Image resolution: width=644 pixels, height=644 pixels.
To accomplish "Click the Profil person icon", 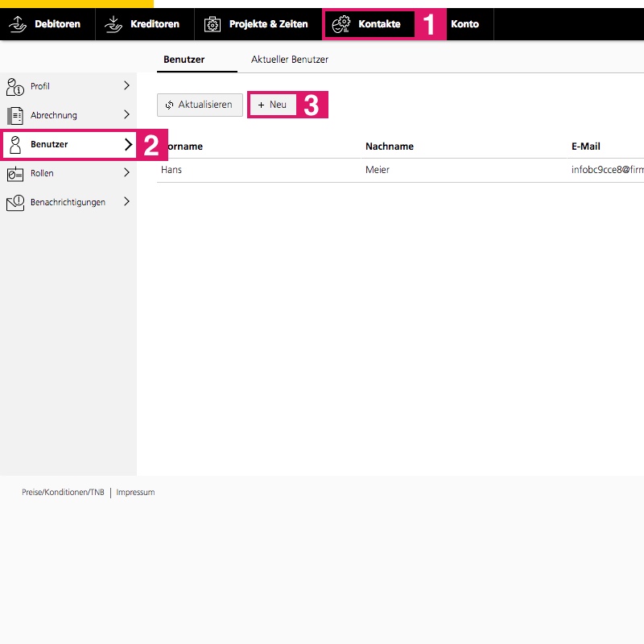I will [14, 87].
